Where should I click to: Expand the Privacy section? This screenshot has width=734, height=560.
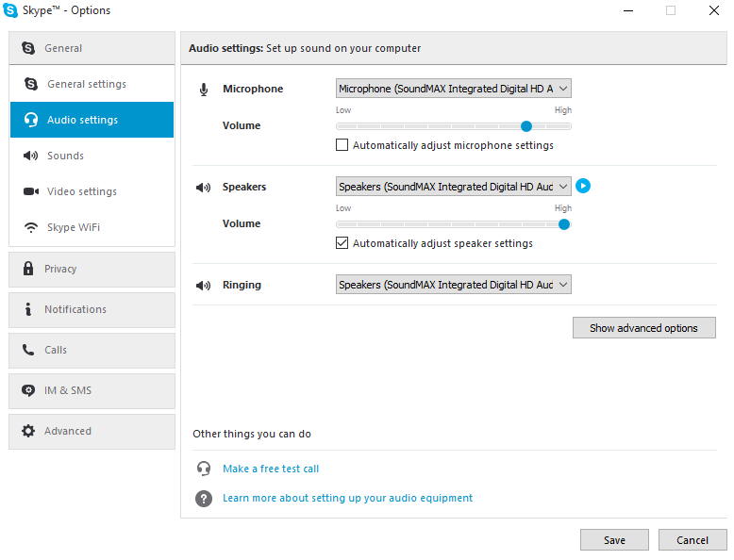pos(92,270)
